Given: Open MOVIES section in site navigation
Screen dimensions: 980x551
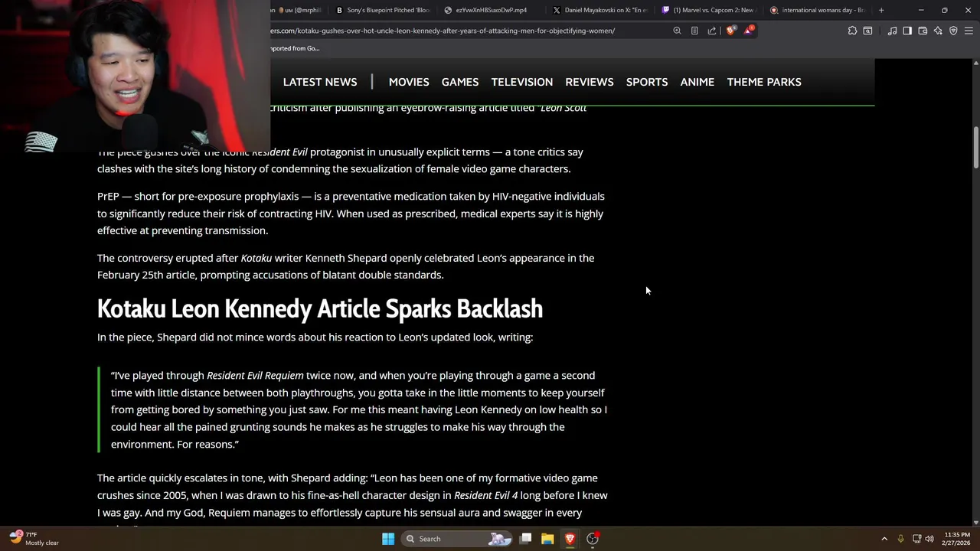Looking at the screenshot, I should pos(409,82).
